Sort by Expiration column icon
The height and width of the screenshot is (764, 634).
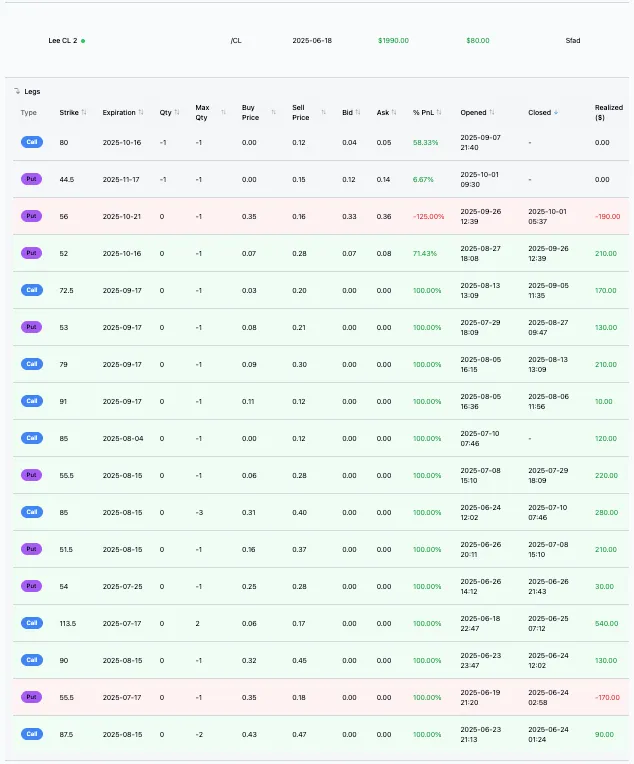[x=141, y=113]
